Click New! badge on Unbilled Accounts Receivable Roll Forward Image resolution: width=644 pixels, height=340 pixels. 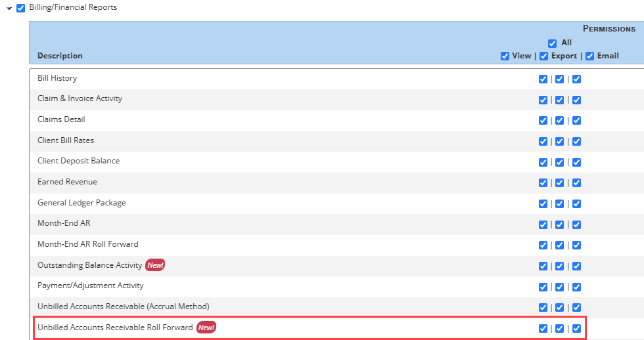pyautogui.click(x=206, y=328)
